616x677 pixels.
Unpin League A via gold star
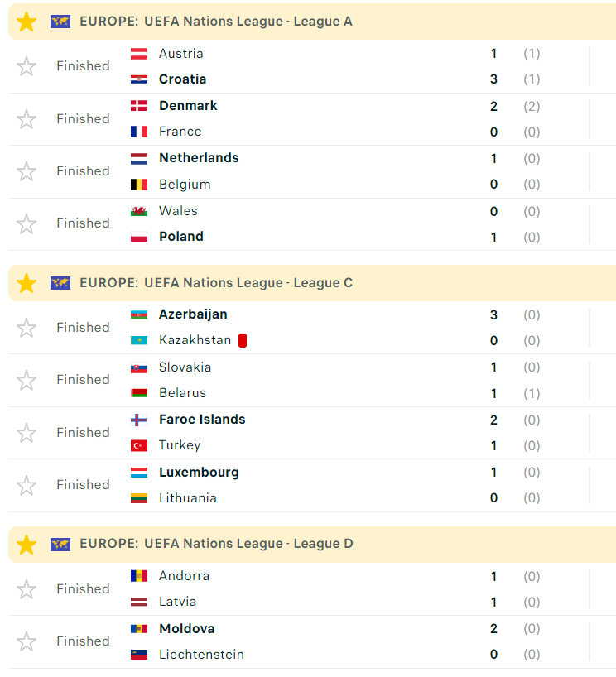pyautogui.click(x=26, y=22)
